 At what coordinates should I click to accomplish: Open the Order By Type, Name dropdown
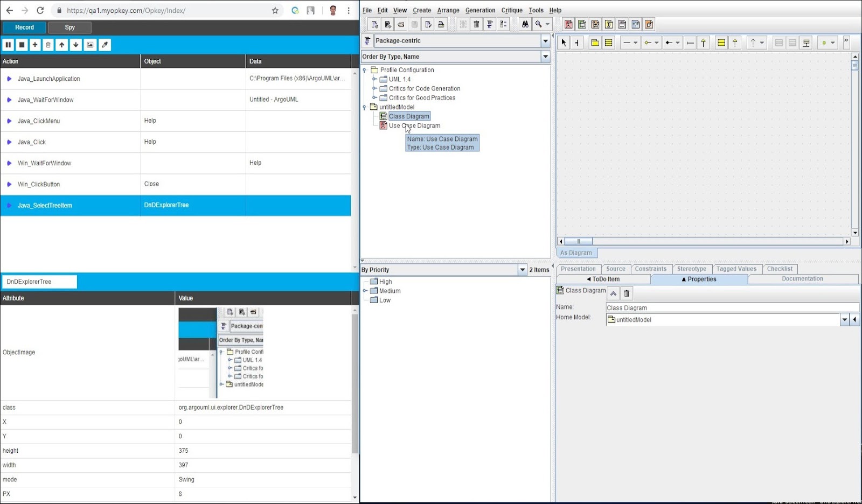point(545,57)
